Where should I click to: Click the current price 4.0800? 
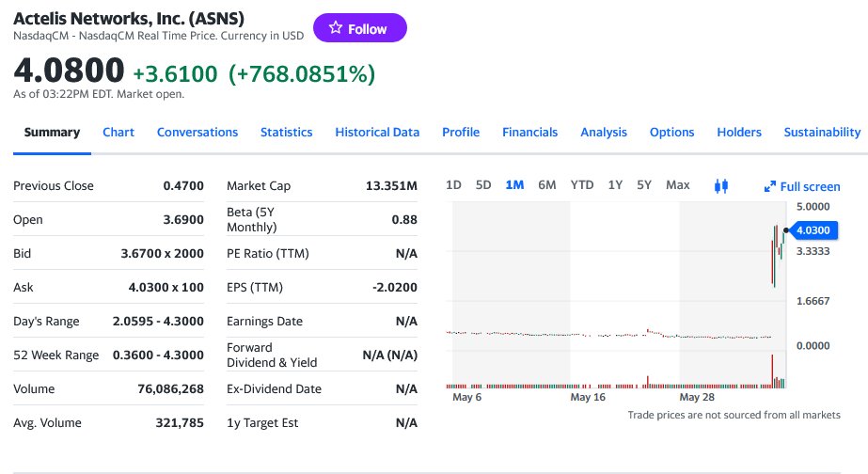69,71
